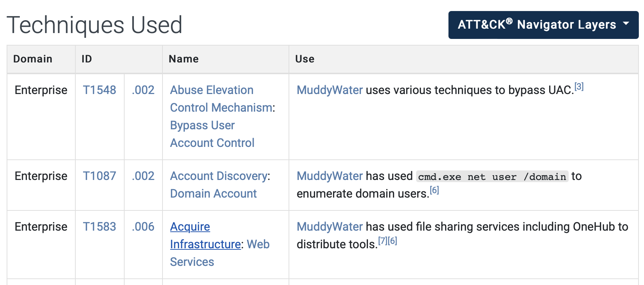This screenshot has height=285, width=644.
Task: Open technique T1548
Action: point(99,90)
